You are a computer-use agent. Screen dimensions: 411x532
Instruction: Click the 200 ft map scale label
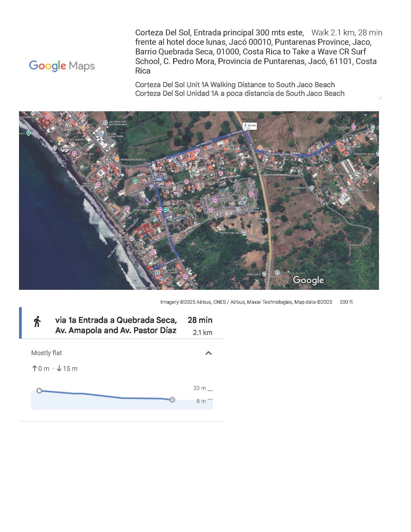click(346, 302)
